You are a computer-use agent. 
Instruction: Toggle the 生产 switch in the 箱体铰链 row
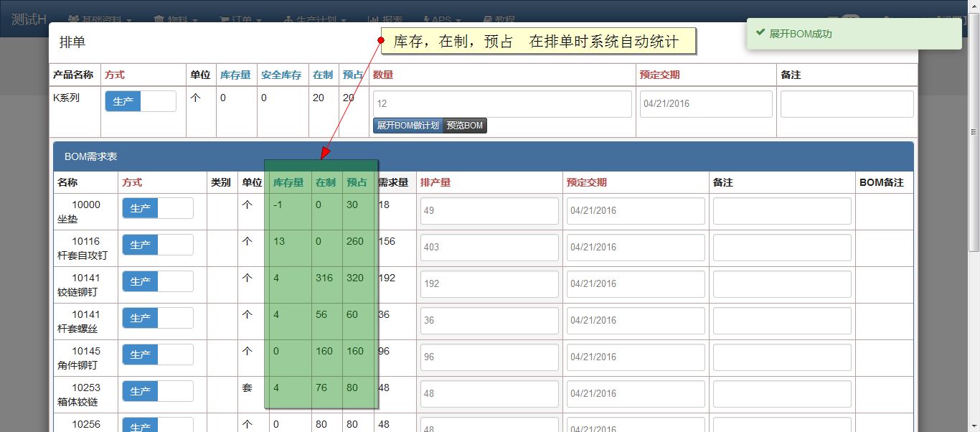(x=158, y=392)
